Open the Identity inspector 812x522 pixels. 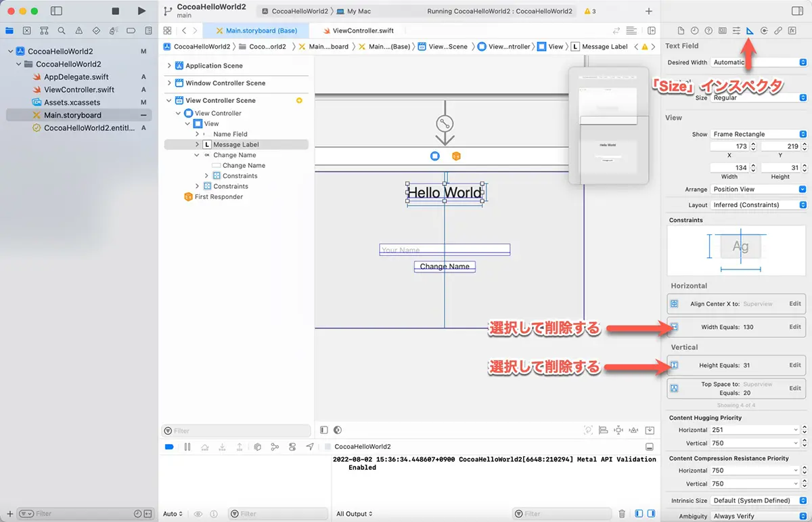point(723,30)
